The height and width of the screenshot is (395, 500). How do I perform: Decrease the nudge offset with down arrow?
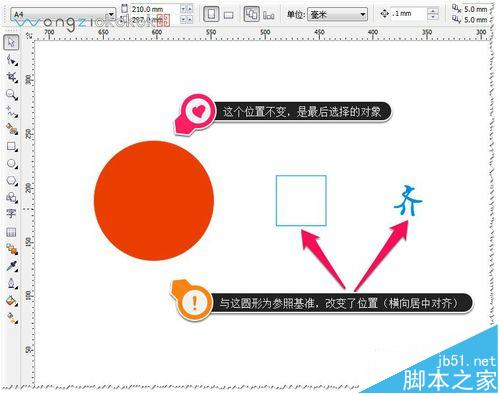click(x=433, y=17)
